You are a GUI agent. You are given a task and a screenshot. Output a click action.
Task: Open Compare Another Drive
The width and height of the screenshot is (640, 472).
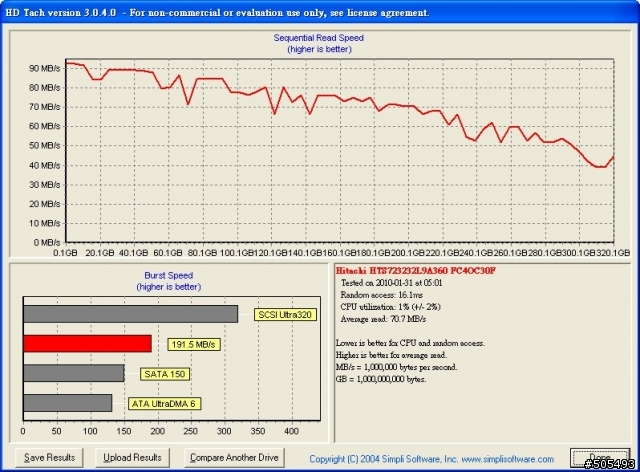point(234,458)
